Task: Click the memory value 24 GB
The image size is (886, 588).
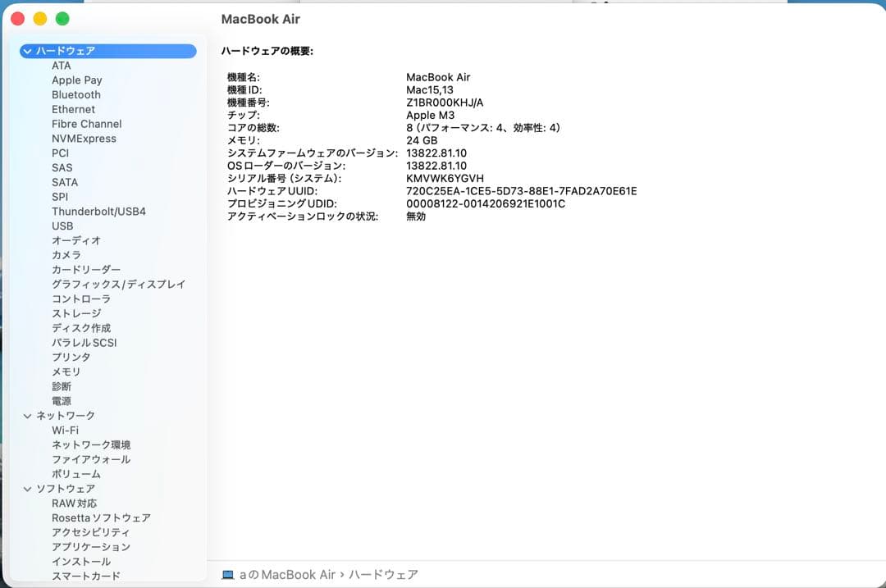Action: tap(422, 141)
